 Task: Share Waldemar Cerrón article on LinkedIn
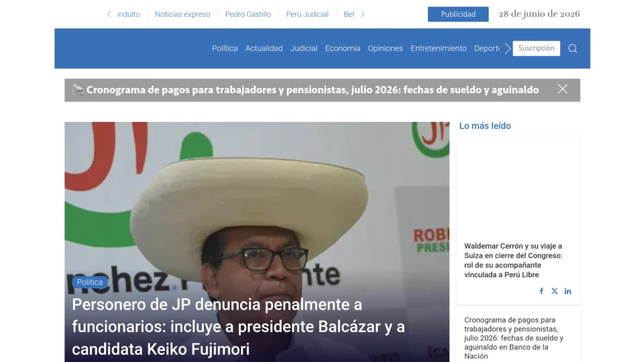[x=568, y=291]
